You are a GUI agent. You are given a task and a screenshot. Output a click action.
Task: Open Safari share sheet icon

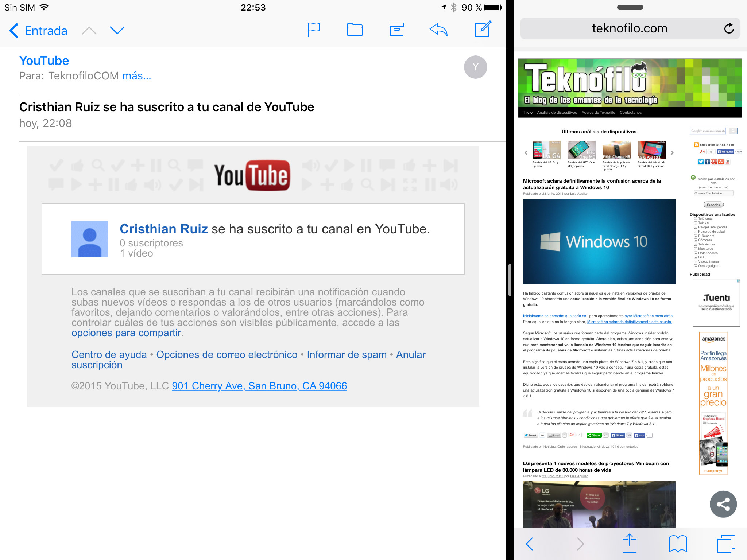(x=629, y=544)
